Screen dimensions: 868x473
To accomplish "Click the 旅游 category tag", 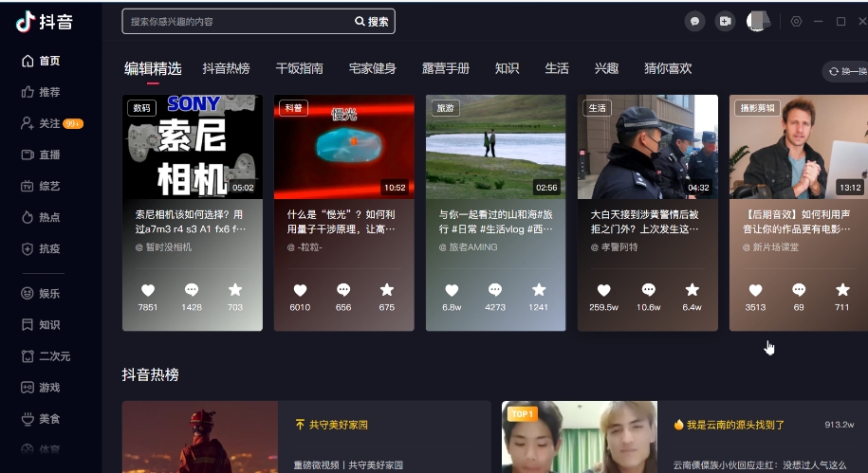I will pos(445,108).
